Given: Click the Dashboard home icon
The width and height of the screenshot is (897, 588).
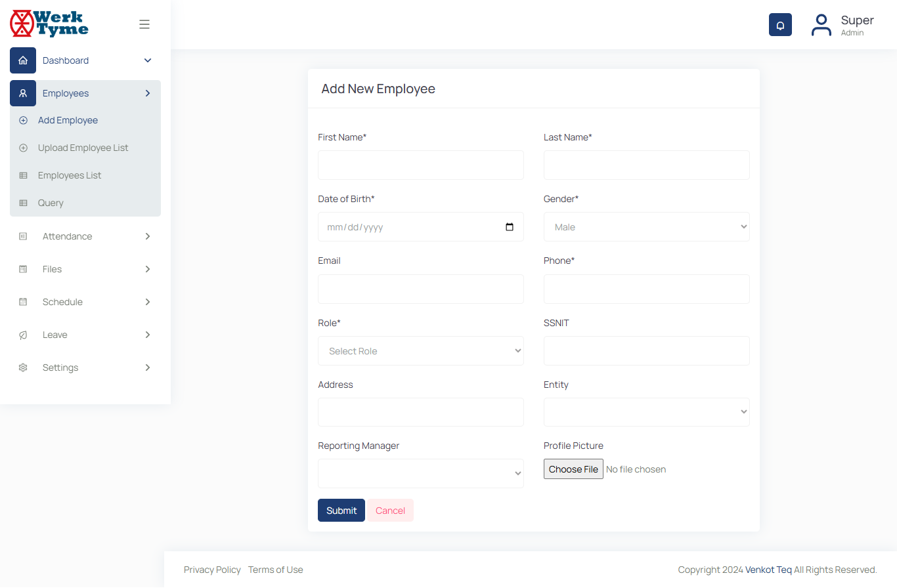Looking at the screenshot, I should 23,60.
